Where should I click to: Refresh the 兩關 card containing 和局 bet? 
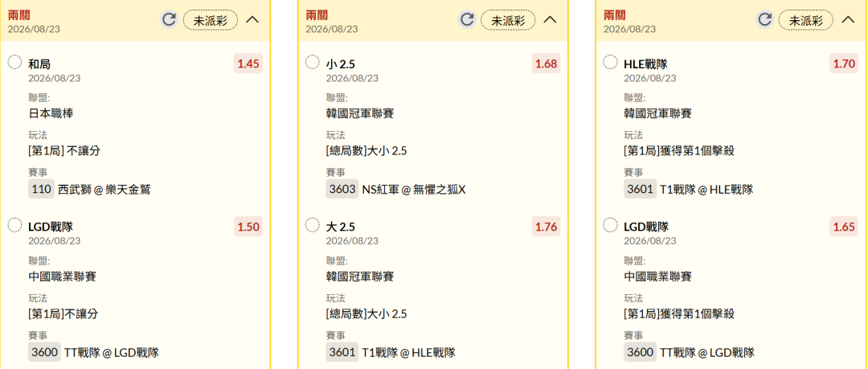(x=169, y=20)
